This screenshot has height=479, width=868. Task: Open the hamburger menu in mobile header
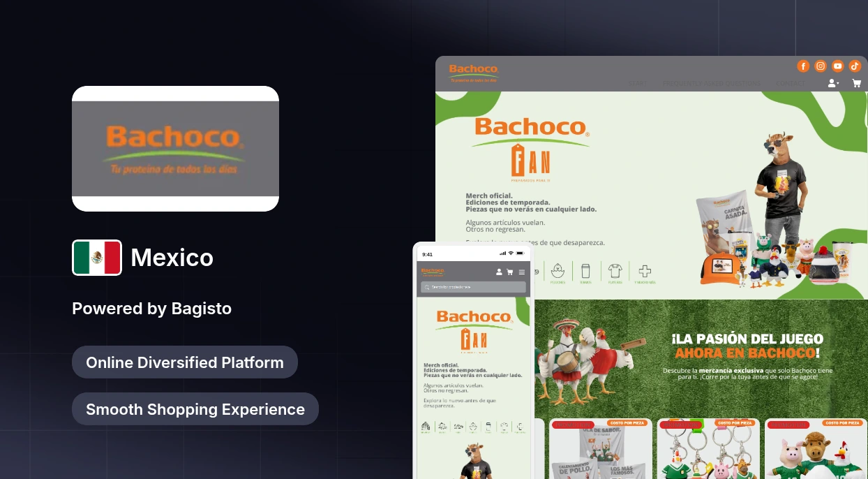522,272
